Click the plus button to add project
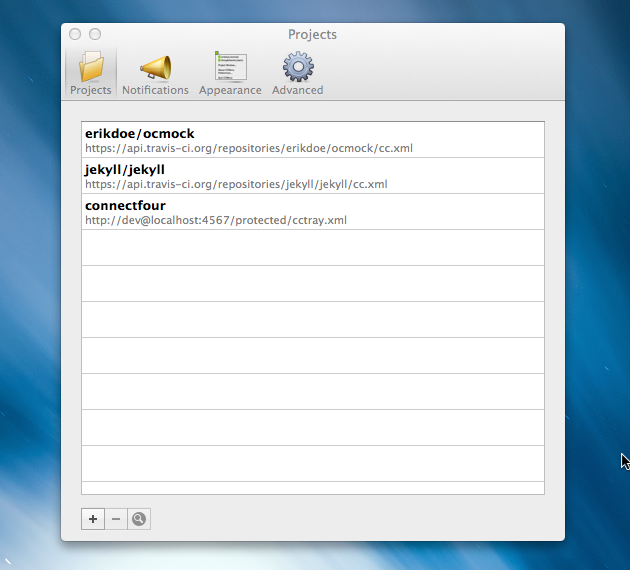This screenshot has height=570, width=630. (93, 519)
